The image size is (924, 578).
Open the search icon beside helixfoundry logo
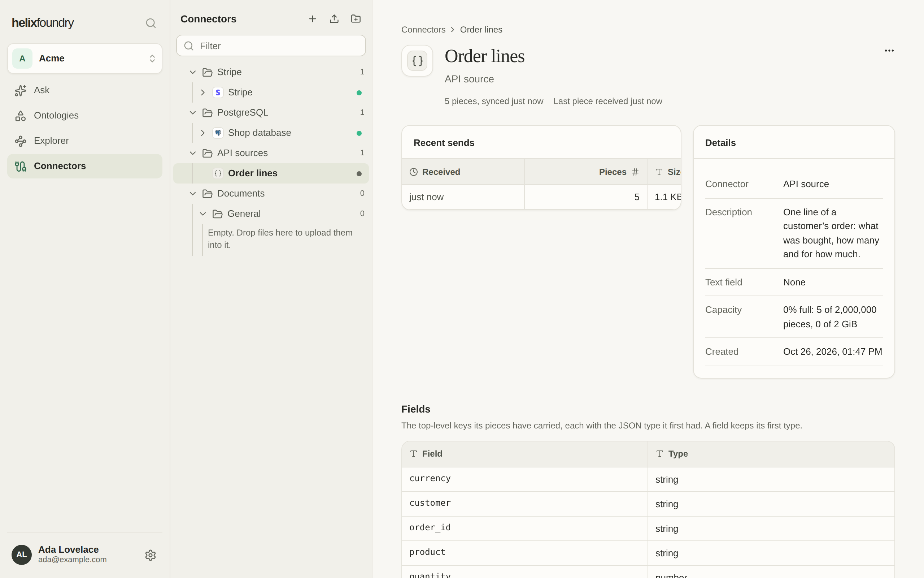[151, 23]
